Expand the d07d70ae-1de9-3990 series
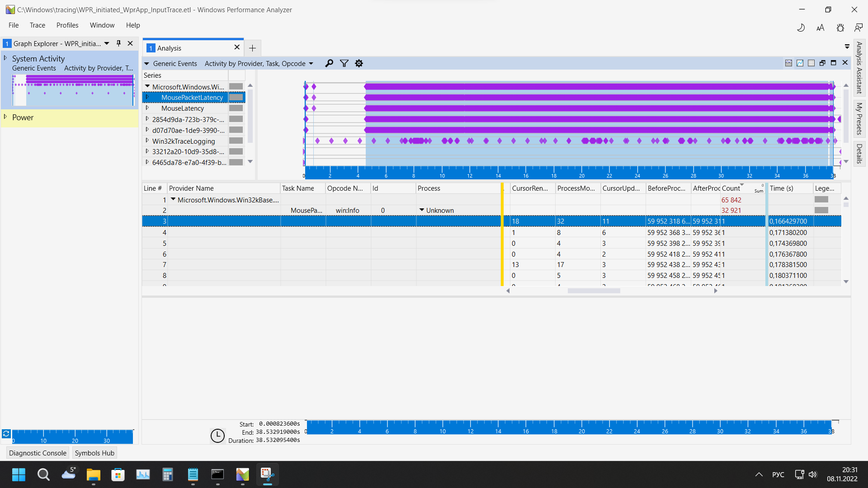The height and width of the screenshot is (488, 868). 147,130
